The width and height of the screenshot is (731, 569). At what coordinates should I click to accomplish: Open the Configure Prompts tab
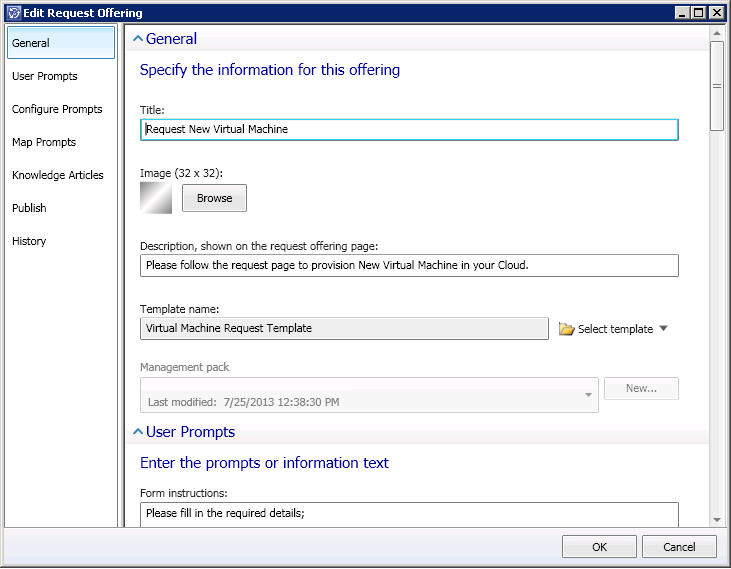[x=57, y=109]
